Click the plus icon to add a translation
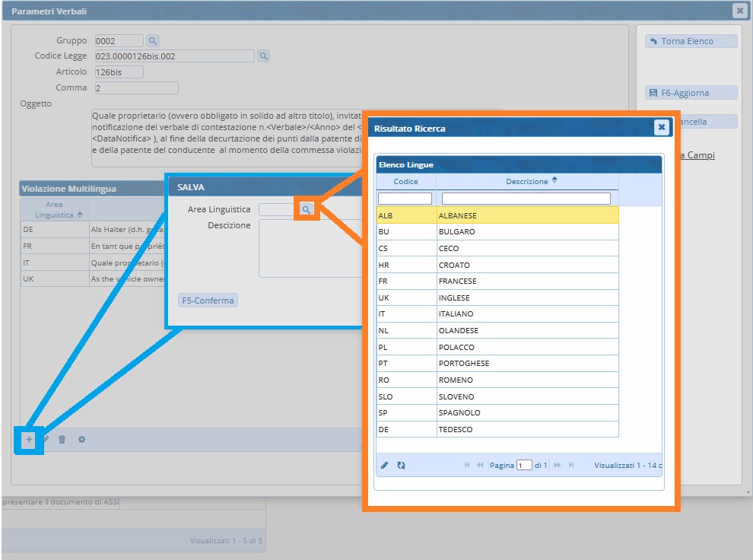 point(29,440)
